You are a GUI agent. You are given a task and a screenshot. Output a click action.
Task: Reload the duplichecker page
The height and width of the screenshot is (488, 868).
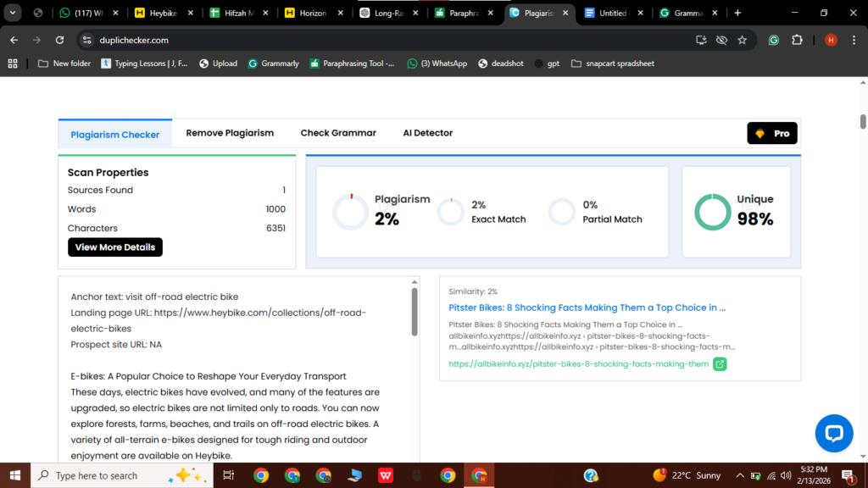click(x=59, y=40)
